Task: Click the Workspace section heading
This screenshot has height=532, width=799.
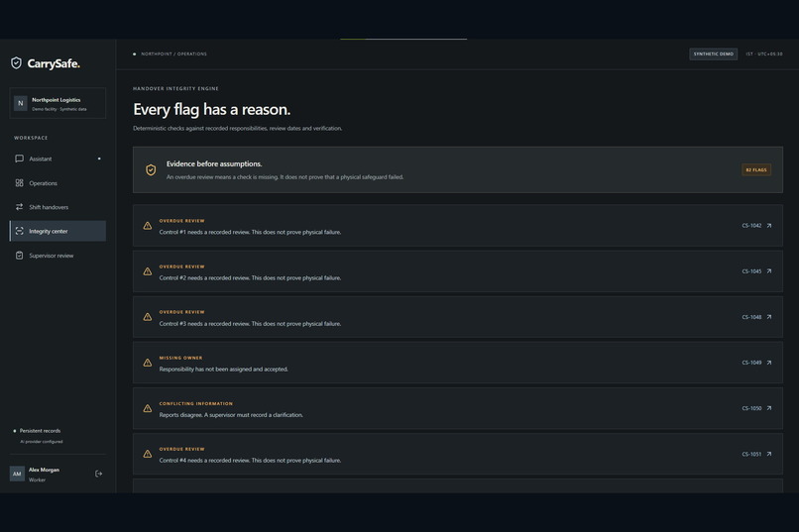Action: (31, 138)
